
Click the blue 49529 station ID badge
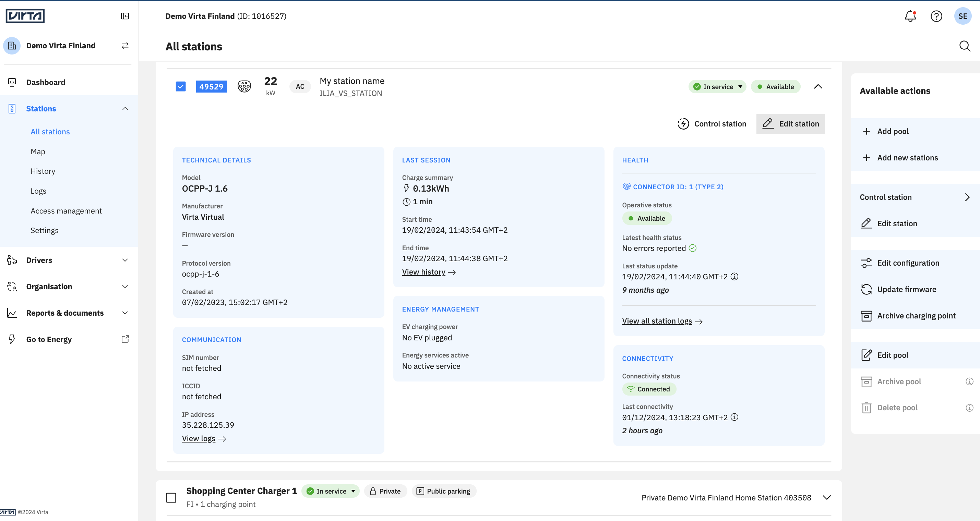(x=211, y=87)
